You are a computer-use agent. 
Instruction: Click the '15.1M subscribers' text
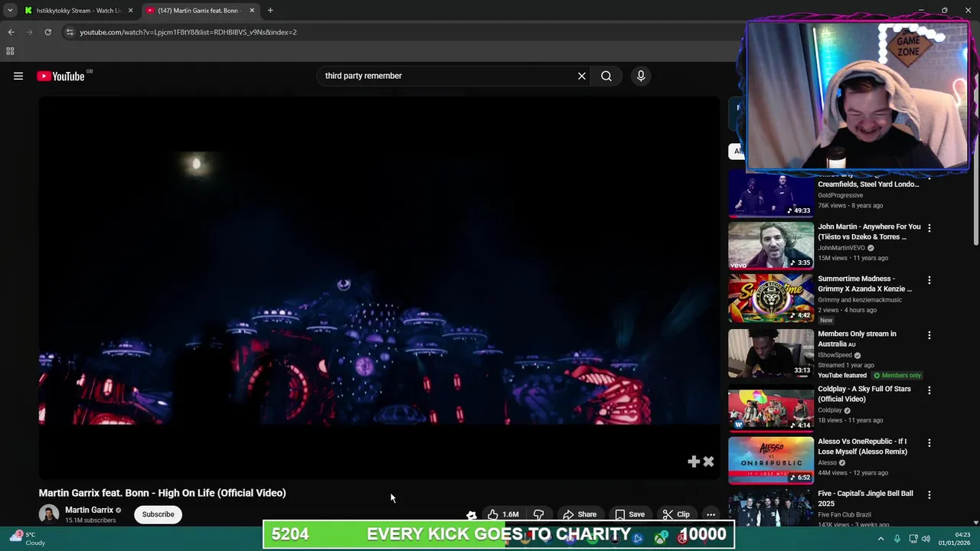(x=90, y=520)
